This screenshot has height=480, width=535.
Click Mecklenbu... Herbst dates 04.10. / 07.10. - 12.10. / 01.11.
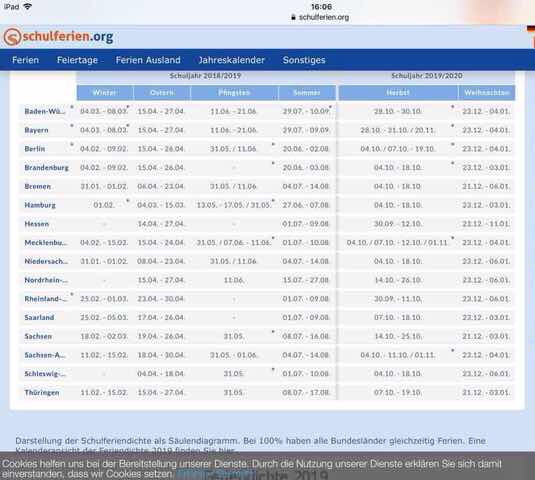398,243
